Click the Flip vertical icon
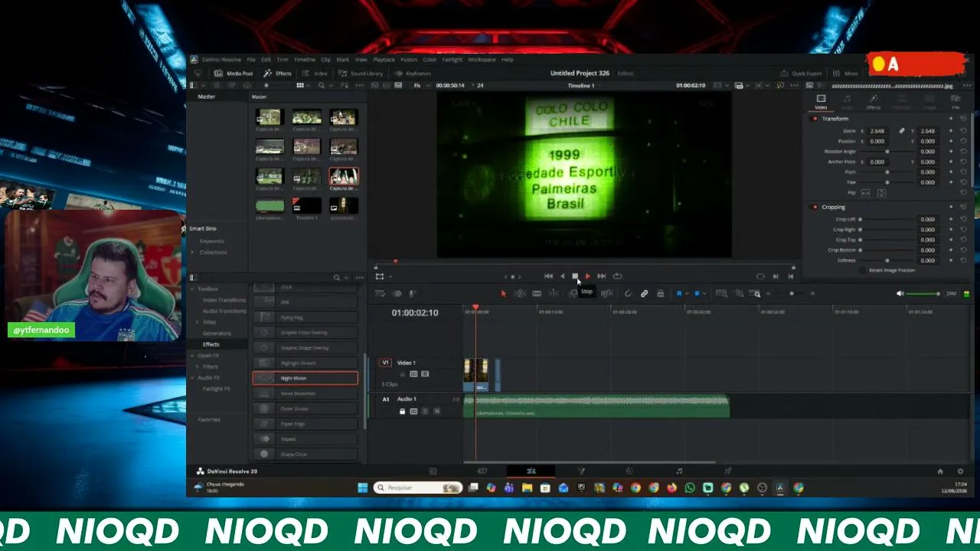980x551 pixels. point(881,193)
